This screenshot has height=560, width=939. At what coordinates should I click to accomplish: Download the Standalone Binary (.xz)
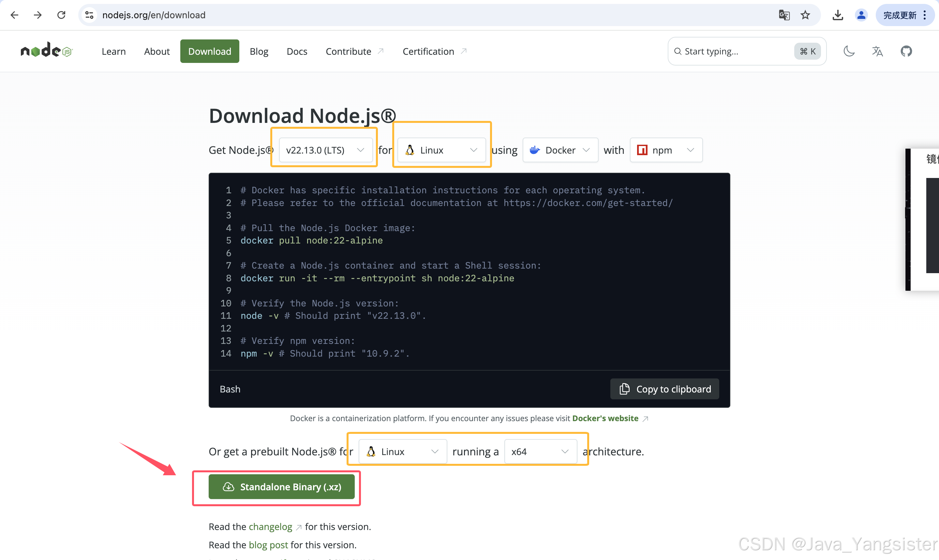pos(282,487)
